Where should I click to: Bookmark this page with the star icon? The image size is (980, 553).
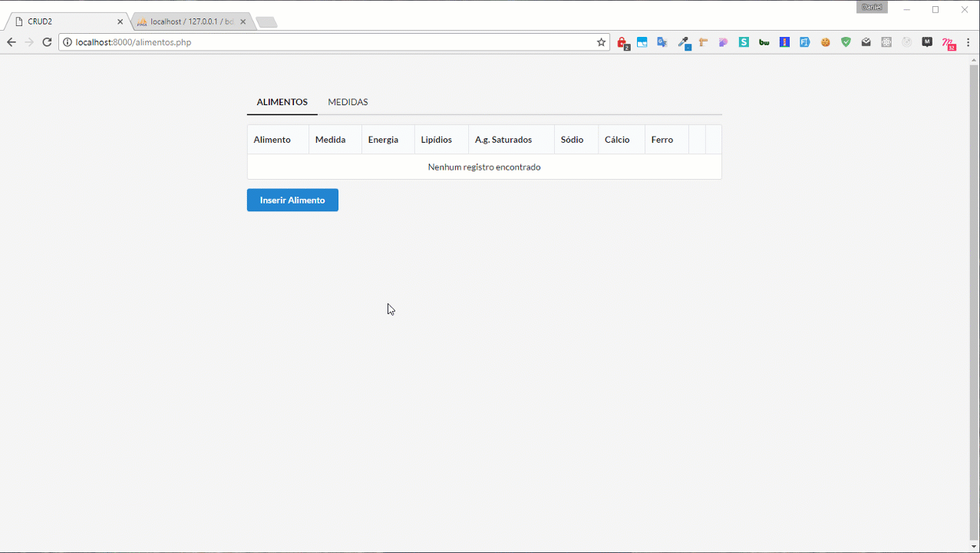[601, 42]
